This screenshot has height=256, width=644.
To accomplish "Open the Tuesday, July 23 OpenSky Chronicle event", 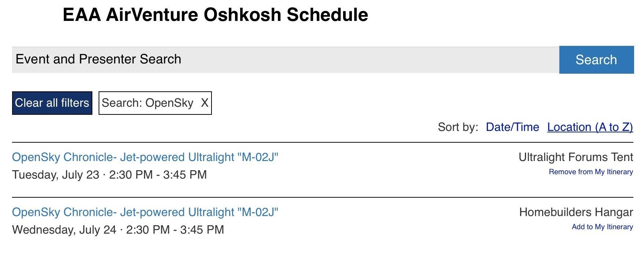I will pyautogui.click(x=145, y=157).
